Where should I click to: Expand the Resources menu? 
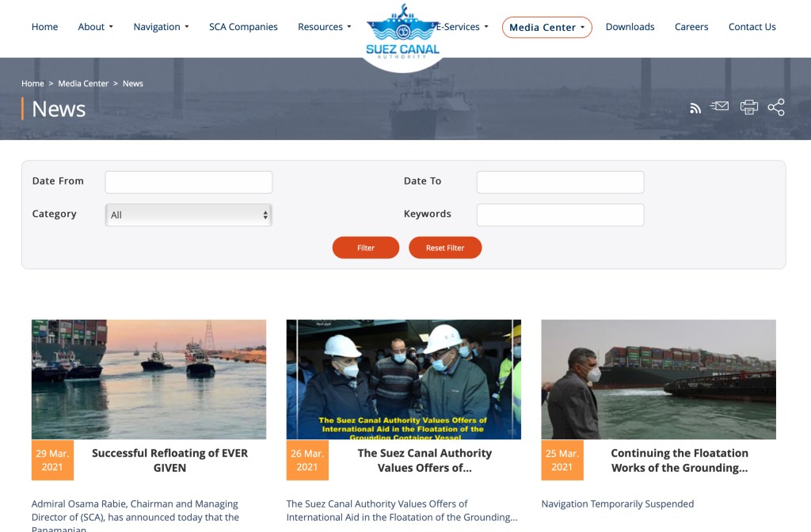click(324, 27)
